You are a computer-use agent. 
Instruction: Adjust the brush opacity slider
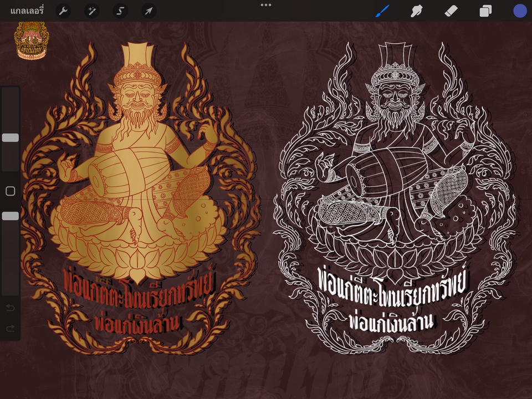(10, 216)
